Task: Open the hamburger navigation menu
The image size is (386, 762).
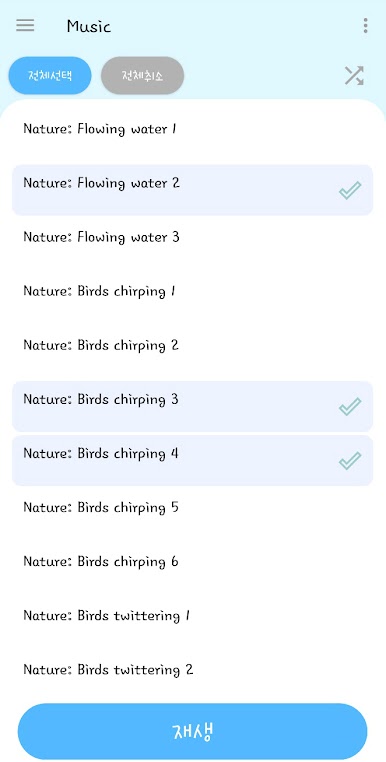Action: (25, 25)
